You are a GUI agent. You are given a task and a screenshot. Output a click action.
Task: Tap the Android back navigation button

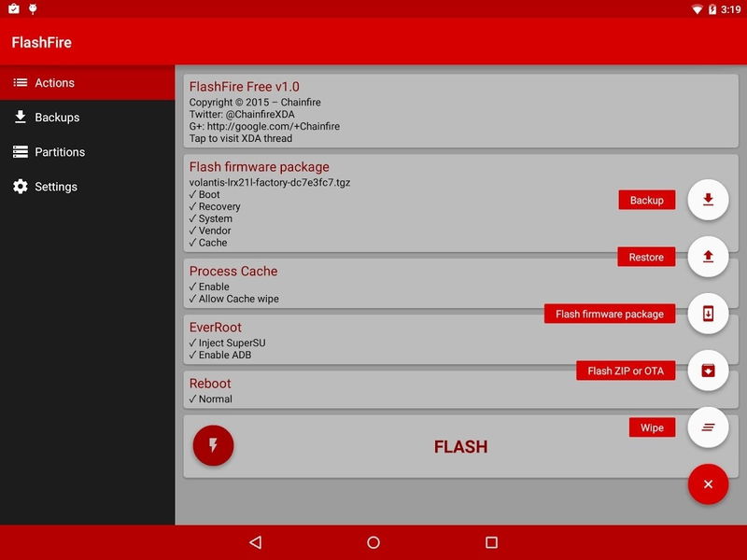[255, 542]
